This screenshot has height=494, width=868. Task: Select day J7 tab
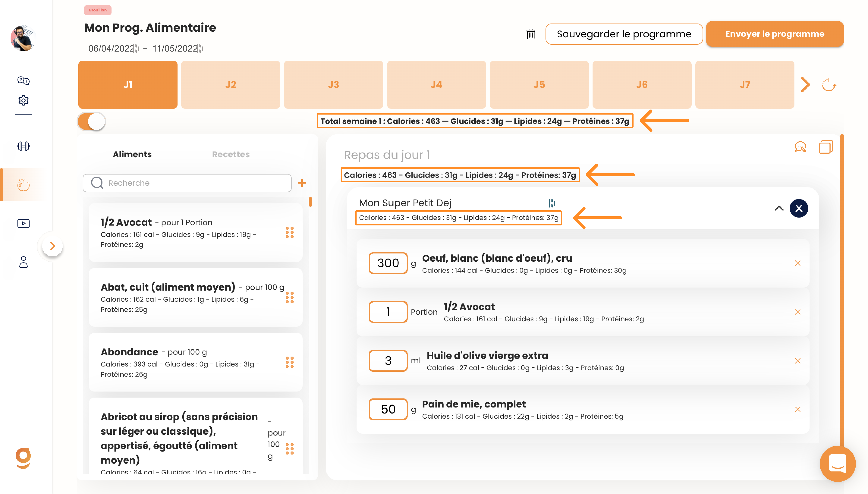click(x=745, y=85)
